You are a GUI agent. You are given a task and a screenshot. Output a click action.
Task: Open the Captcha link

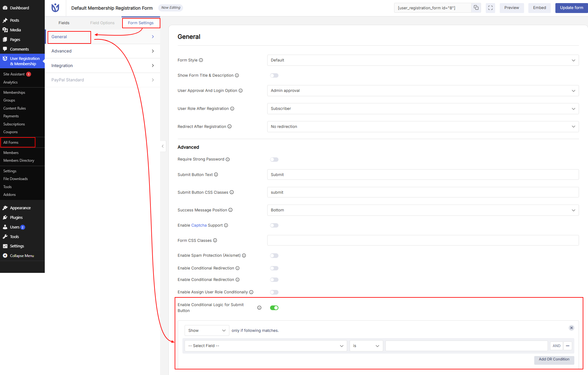pyautogui.click(x=199, y=225)
